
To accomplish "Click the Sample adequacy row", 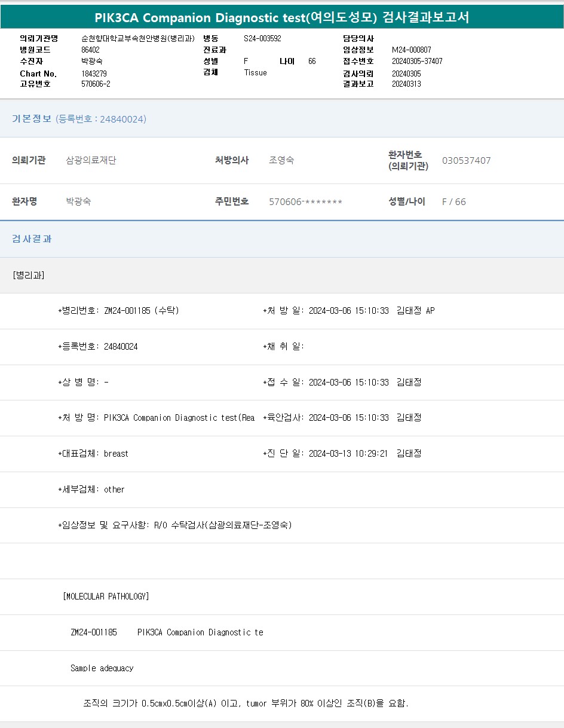I will (102, 668).
